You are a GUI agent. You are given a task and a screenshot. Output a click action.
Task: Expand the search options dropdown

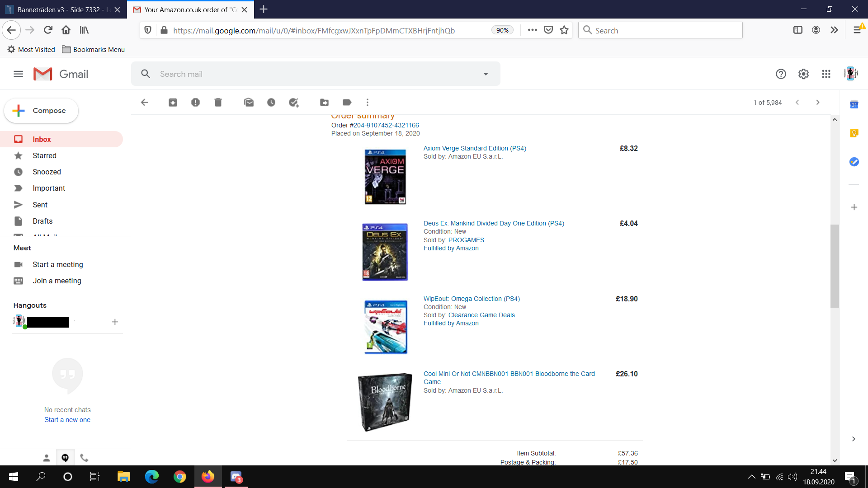tap(486, 74)
